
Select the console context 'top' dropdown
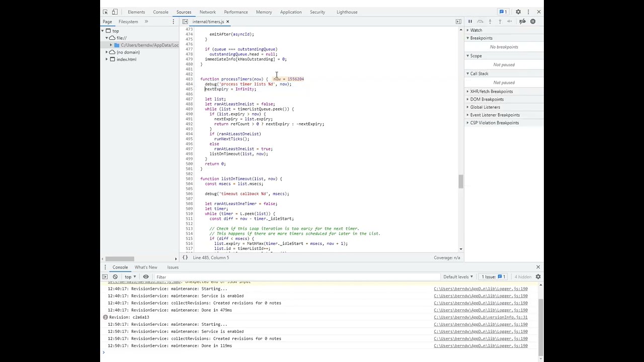point(130,277)
